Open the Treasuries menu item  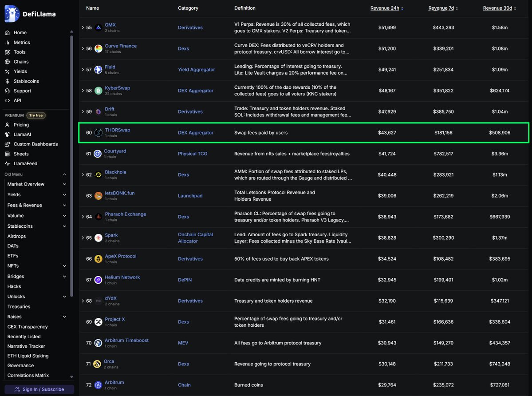[x=19, y=307]
